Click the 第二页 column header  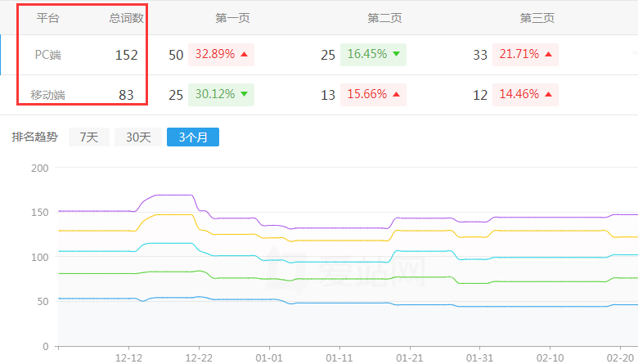(x=384, y=17)
